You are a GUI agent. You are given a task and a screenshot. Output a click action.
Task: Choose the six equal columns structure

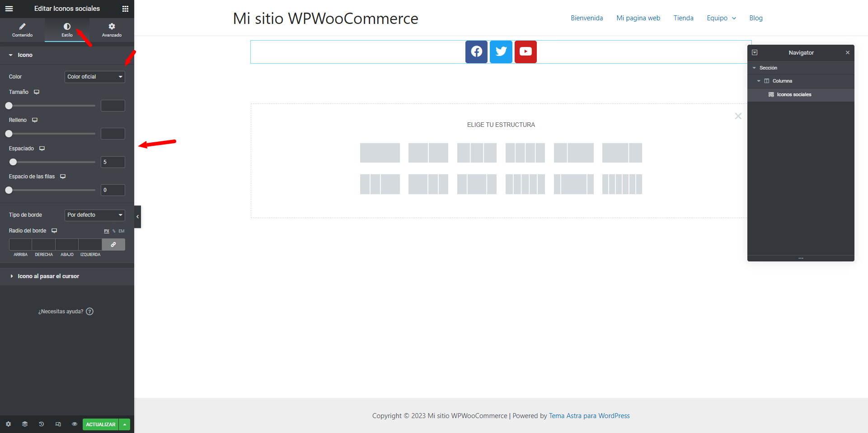click(x=622, y=184)
